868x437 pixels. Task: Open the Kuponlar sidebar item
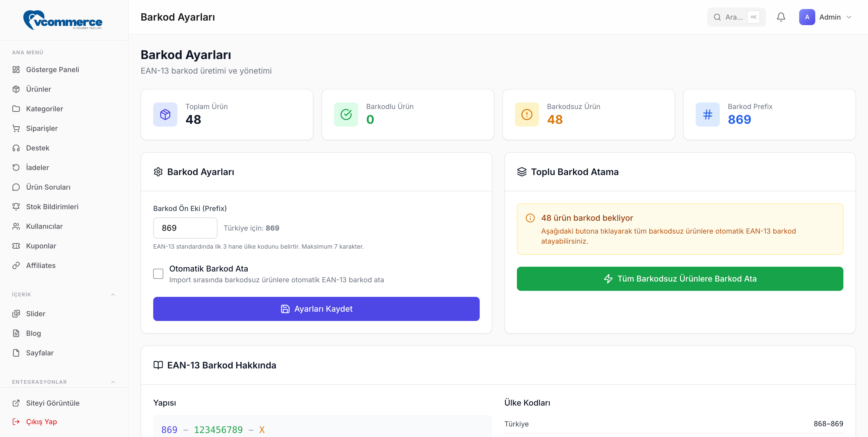point(41,246)
